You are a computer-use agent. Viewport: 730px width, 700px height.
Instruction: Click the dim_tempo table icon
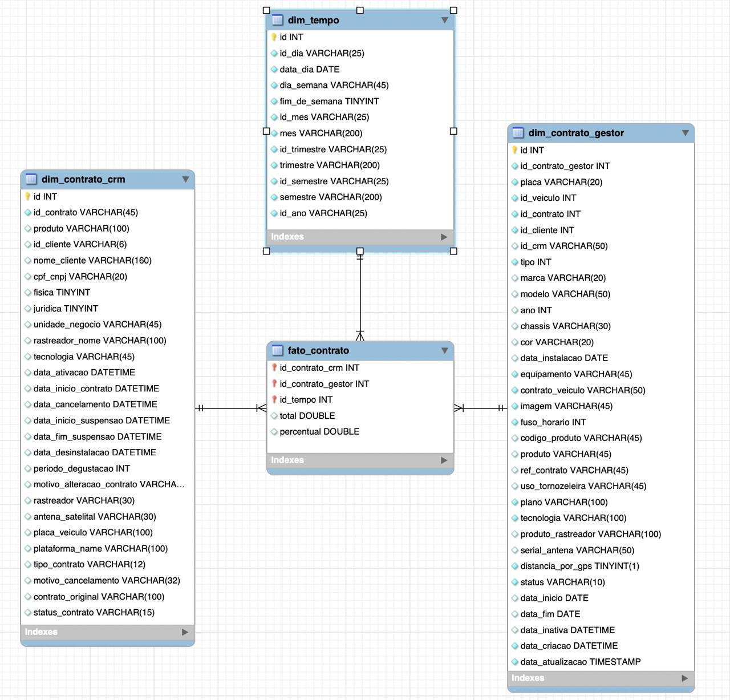click(278, 20)
